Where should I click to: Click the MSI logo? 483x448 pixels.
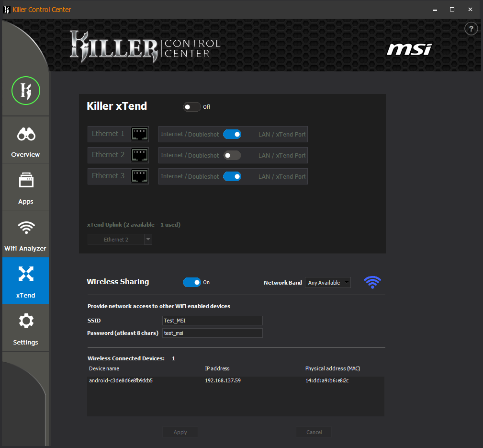click(409, 49)
